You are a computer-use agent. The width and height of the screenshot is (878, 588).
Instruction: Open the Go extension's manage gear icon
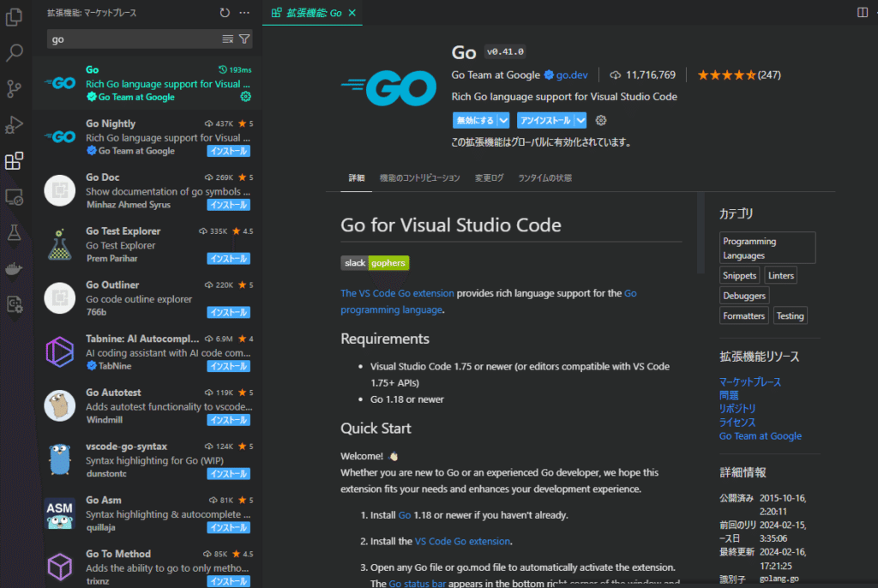pyautogui.click(x=600, y=121)
